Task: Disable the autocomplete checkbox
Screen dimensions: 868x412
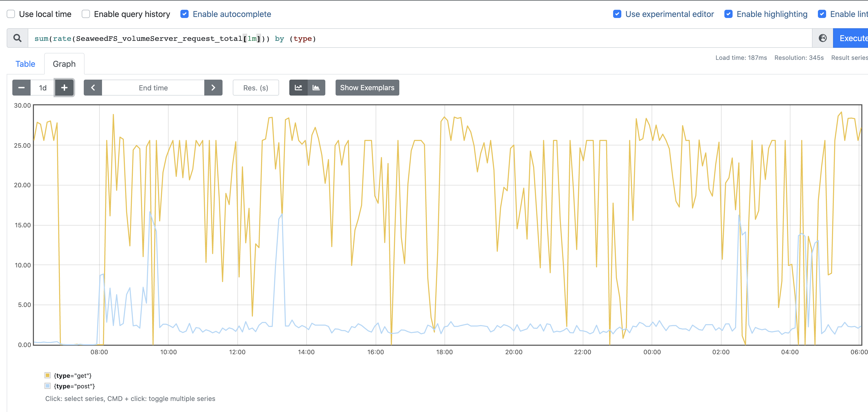Action: click(184, 14)
